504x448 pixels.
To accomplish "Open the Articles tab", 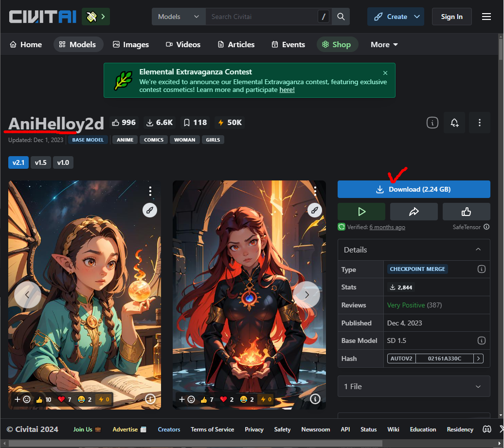I will point(236,45).
